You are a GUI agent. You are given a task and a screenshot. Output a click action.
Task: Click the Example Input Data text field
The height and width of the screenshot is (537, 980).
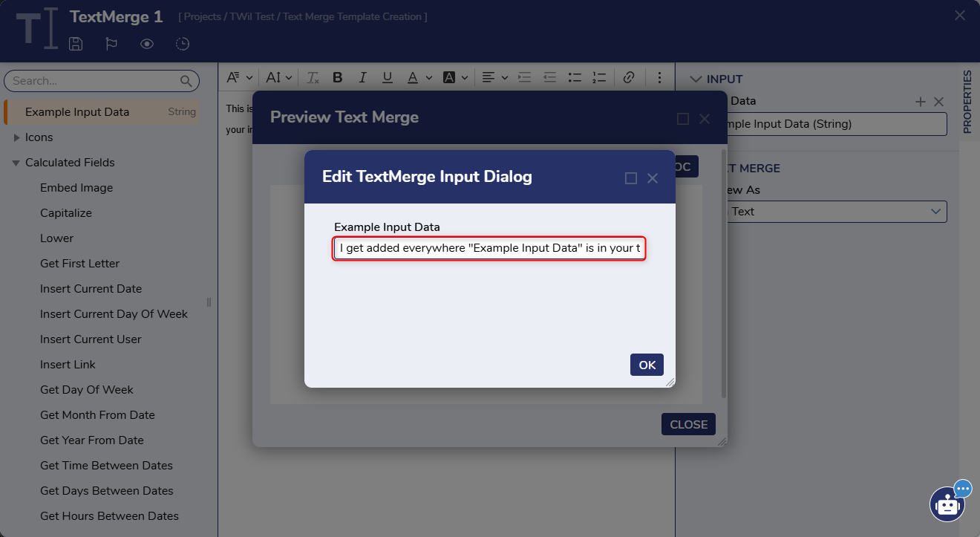click(489, 248)
